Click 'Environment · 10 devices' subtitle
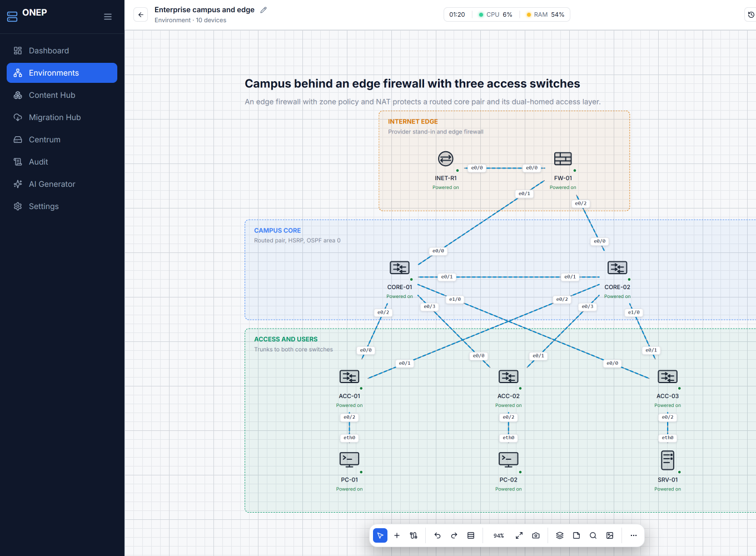The width and height of the screenshot is (756, 556). 191,21
